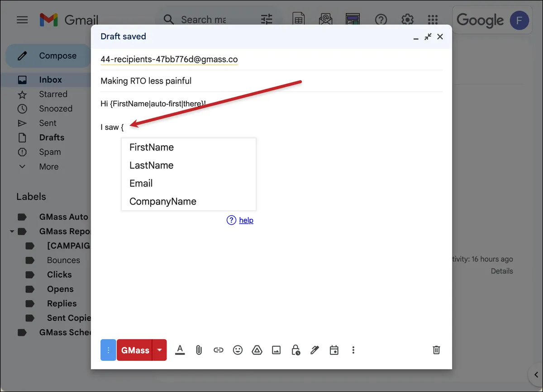Screen dimensions: 543x392
Task: Click the red GMass send button
Action: pos(134,350)
